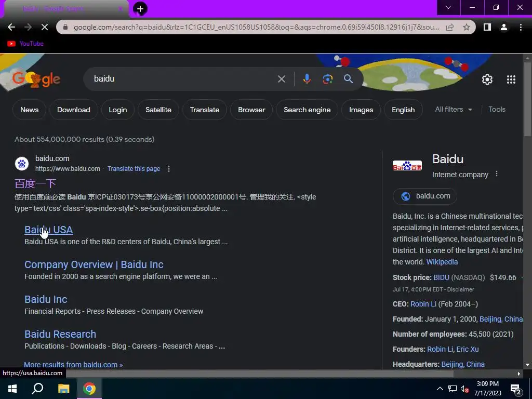This screenshot has height=399, width=532.
Task: Open Chrome tab search chevron
Action: (x=448, y=7)
